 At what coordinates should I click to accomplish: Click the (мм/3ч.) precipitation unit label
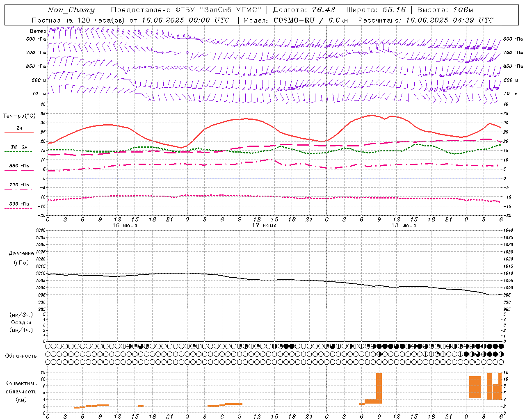click(21, 315)
